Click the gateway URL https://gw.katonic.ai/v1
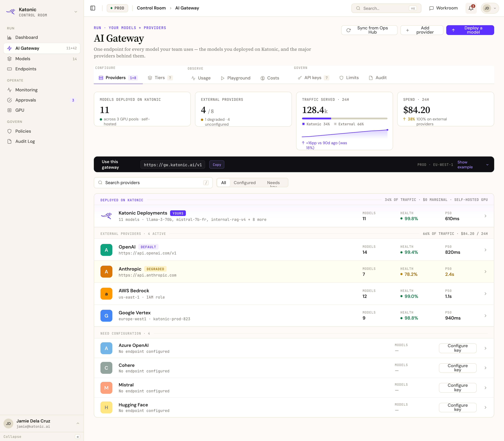This screenshot has height=441, width=504. click(x=173, y=165)
